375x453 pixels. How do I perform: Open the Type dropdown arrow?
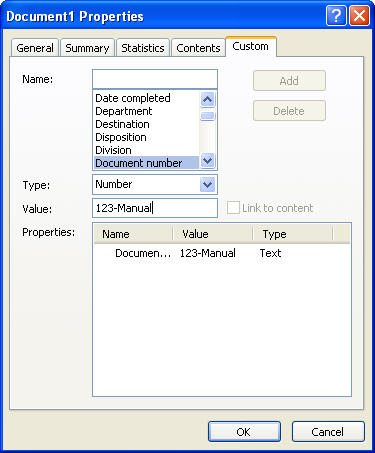point(208,184)
